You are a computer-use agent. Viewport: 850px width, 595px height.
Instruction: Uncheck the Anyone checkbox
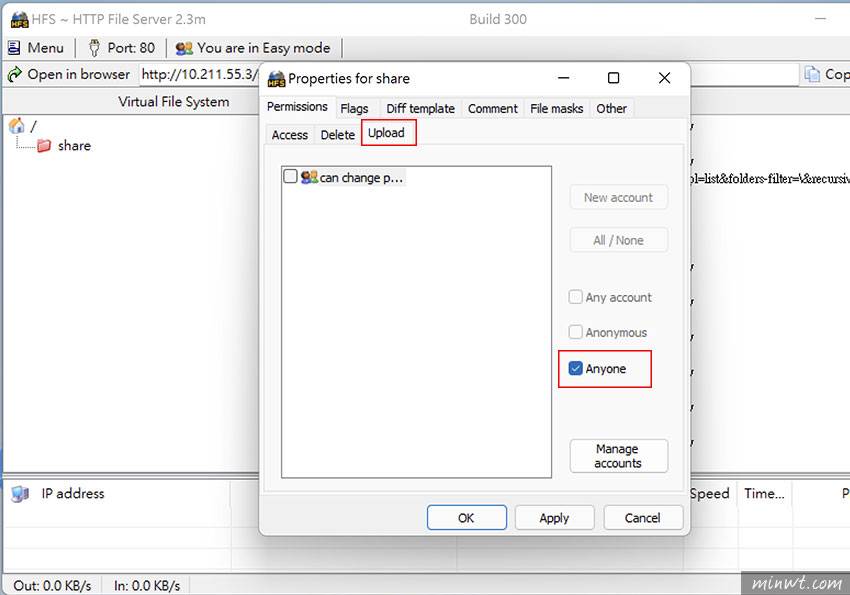pos(575,369)
